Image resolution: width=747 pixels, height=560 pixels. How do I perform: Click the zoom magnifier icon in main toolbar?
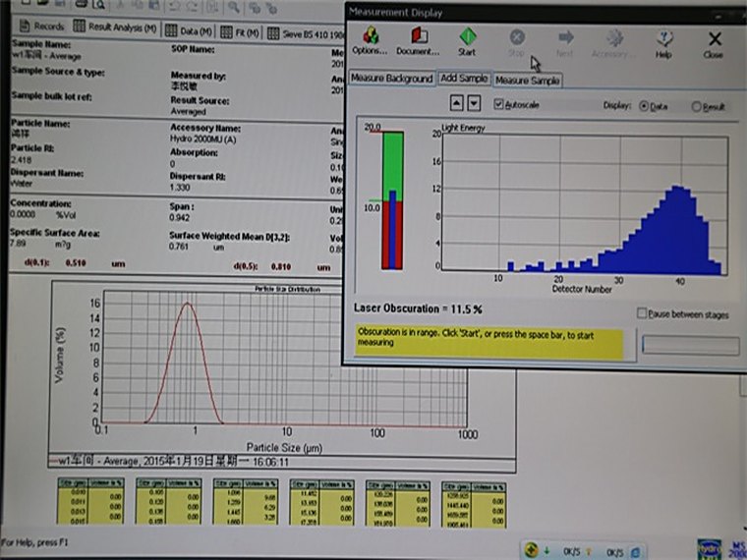[x=233, y=7]
